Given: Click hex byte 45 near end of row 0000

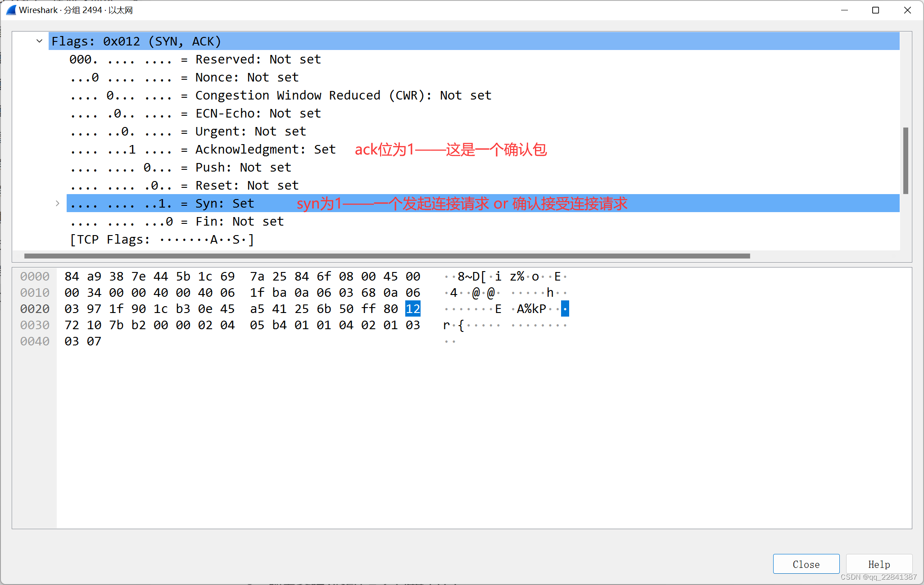Looking at the screenshot, I should 390,277.
